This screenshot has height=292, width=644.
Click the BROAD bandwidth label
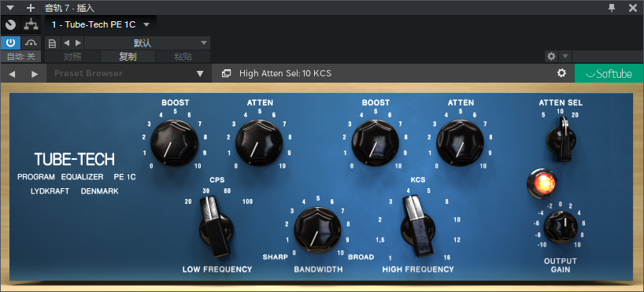(361, 257)
